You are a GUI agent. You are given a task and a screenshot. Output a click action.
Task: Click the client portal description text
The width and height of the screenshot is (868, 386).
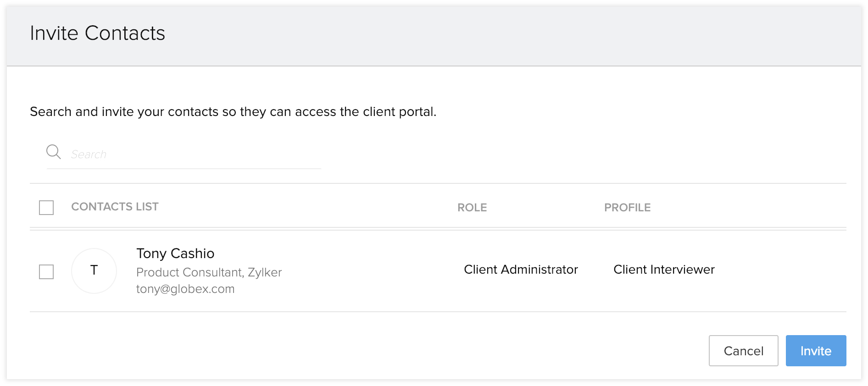233,112
